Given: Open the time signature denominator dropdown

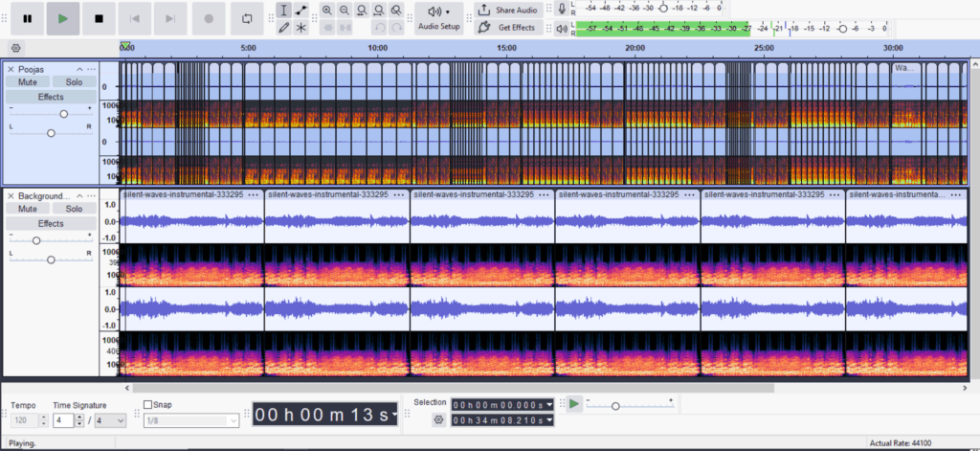Looking at the screenshot, I should (x=108, y=420).
